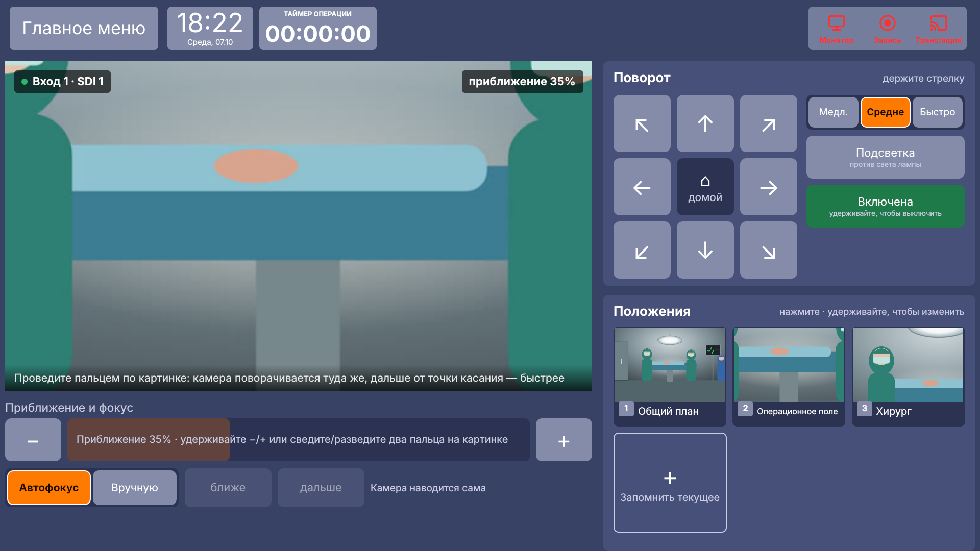Recall the Операционное поле preset thumbnail
980x551 pixels.
[789, 377]
